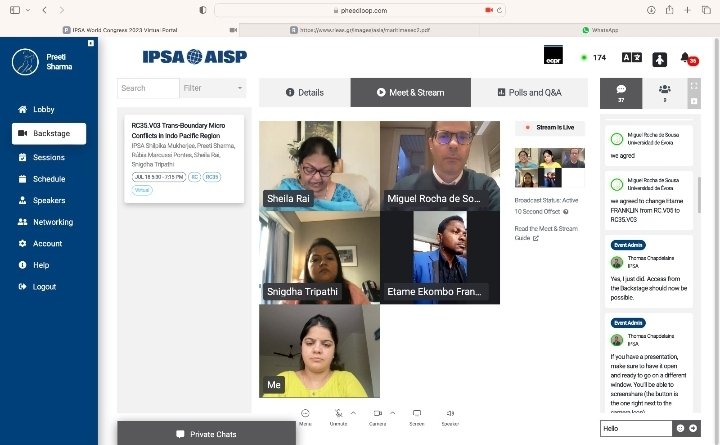Screen dimensions: 720x445
Task: Click the session Search field
Action: [148, 88]
